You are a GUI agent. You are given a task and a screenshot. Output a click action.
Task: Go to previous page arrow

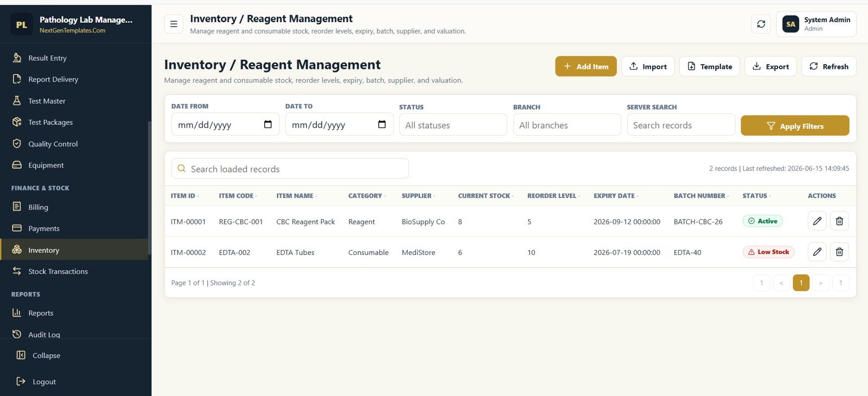[781, 283]
